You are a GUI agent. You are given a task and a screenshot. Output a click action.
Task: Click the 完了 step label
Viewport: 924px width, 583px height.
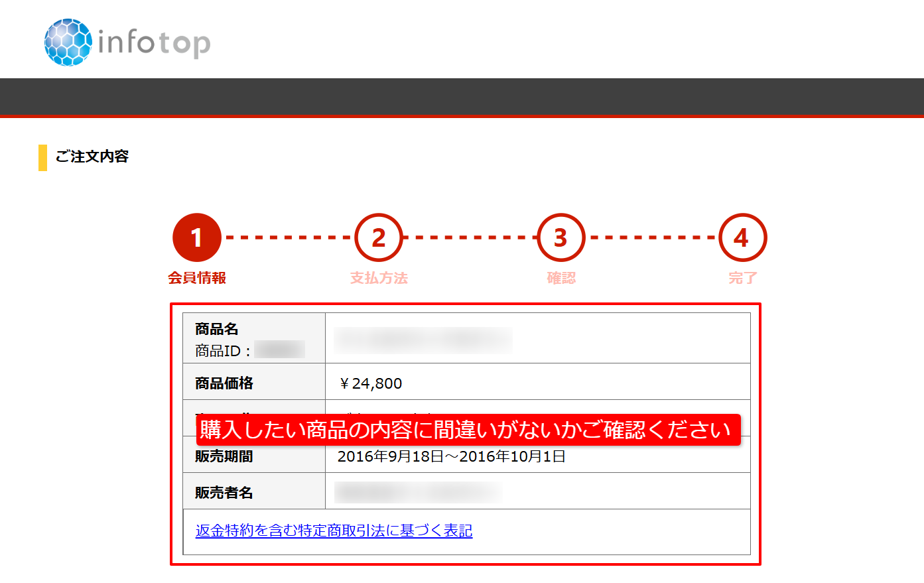click(742, 278)
